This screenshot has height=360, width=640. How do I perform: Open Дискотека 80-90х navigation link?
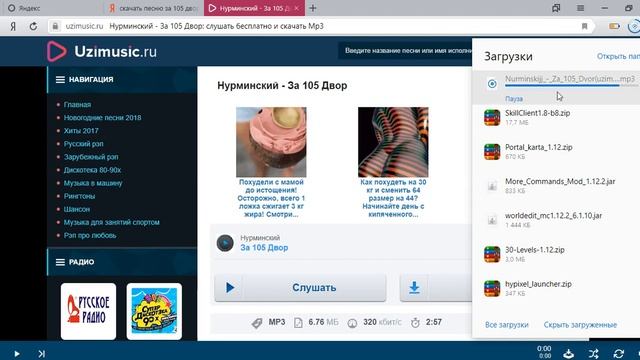click(92, 170)
